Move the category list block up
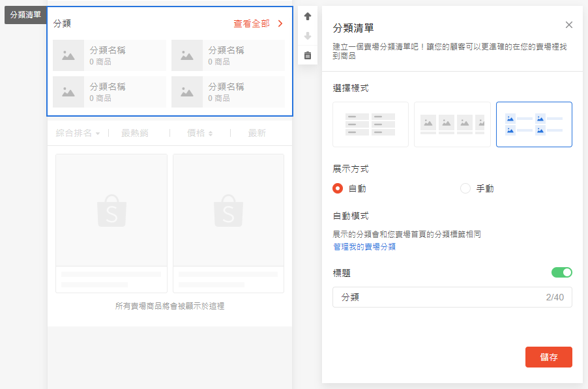 (x=308, y=16)
